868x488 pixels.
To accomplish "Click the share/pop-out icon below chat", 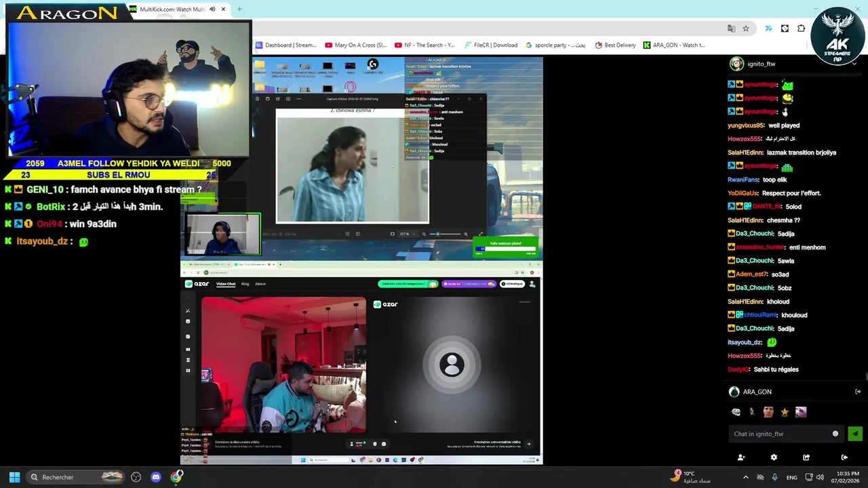I will pyautogui.click(x=806, y=457).
